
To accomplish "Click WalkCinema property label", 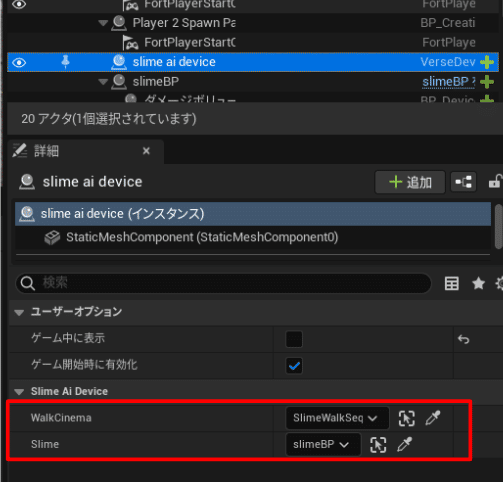I will [61, 418].
